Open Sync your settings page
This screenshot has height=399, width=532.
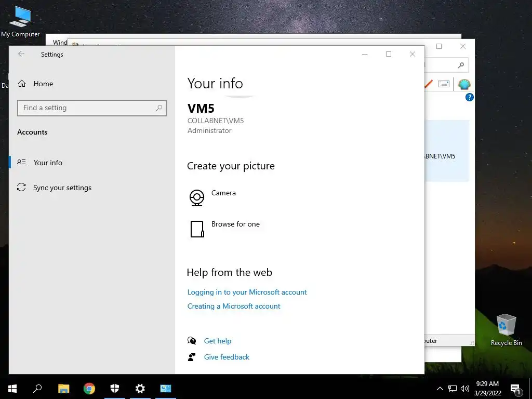(x=91, y=188)
